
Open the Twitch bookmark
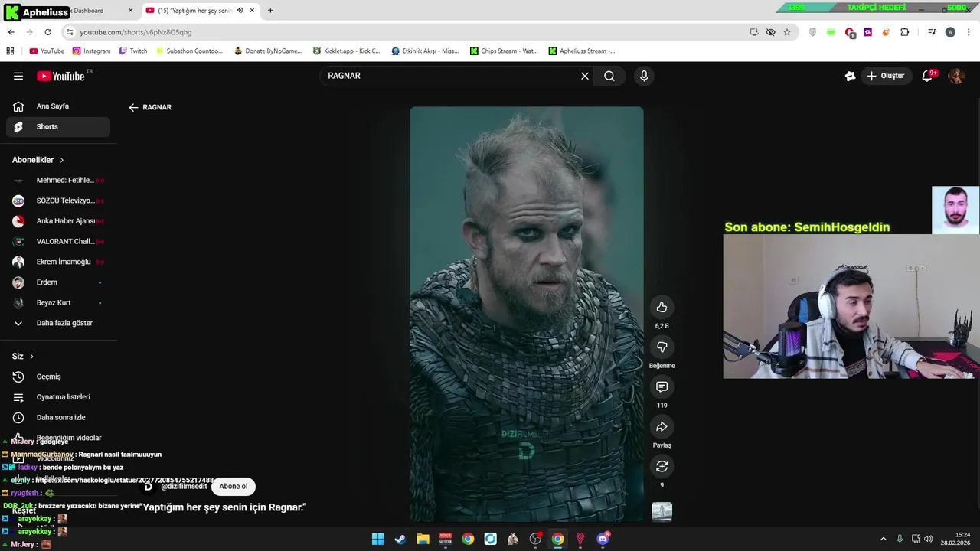(x=133, y=51)
